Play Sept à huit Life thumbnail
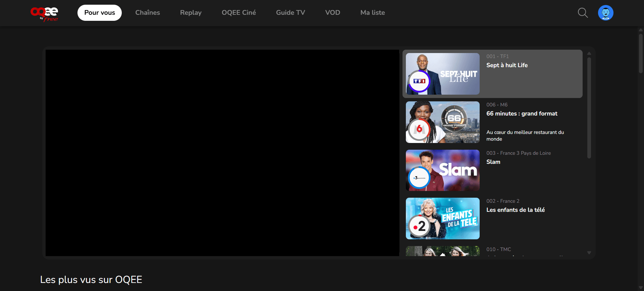The width and height of the screenshot is (644, 291). (443, 74)
